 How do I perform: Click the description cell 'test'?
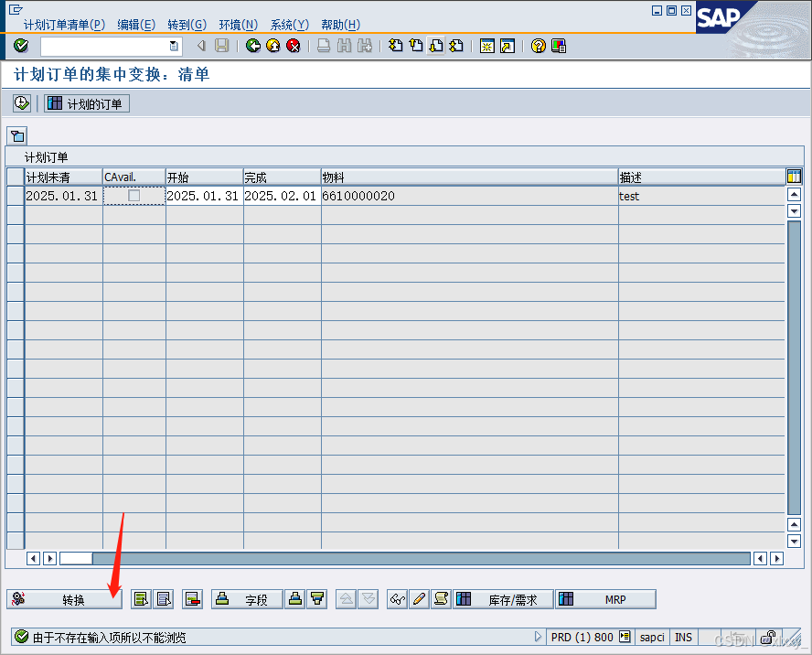[701, 196]
